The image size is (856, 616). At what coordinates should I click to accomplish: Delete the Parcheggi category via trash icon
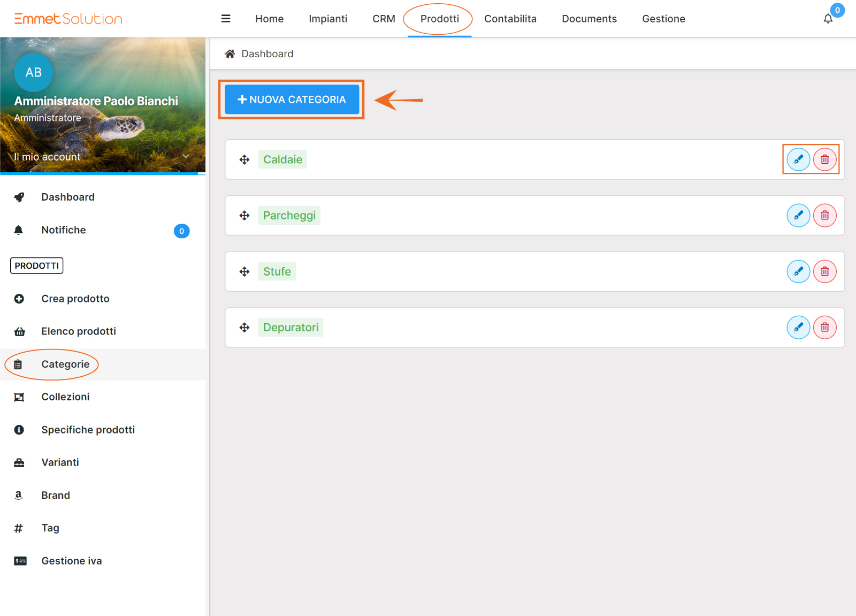tap(824, 216)
